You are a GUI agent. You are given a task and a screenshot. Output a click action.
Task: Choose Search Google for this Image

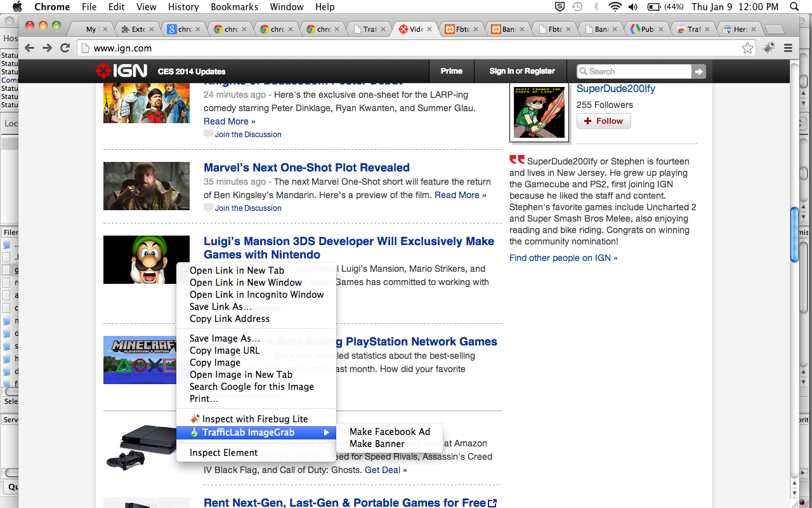251,387
